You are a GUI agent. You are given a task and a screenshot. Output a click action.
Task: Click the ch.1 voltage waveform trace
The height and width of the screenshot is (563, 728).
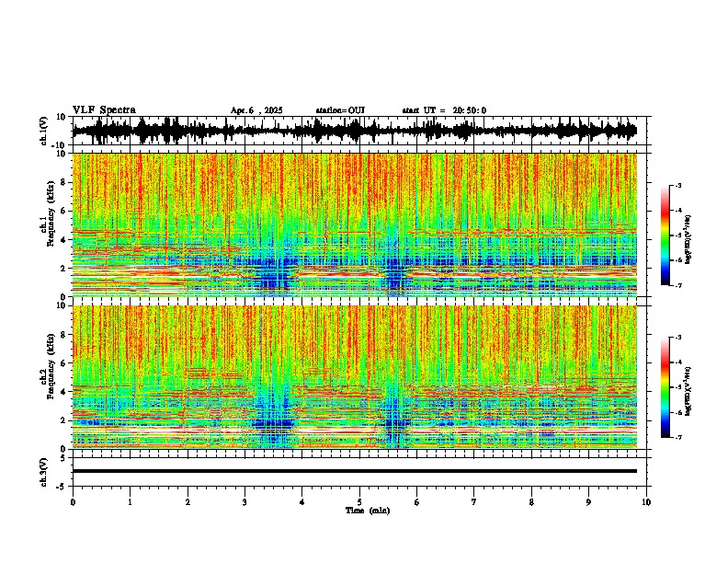354,131
